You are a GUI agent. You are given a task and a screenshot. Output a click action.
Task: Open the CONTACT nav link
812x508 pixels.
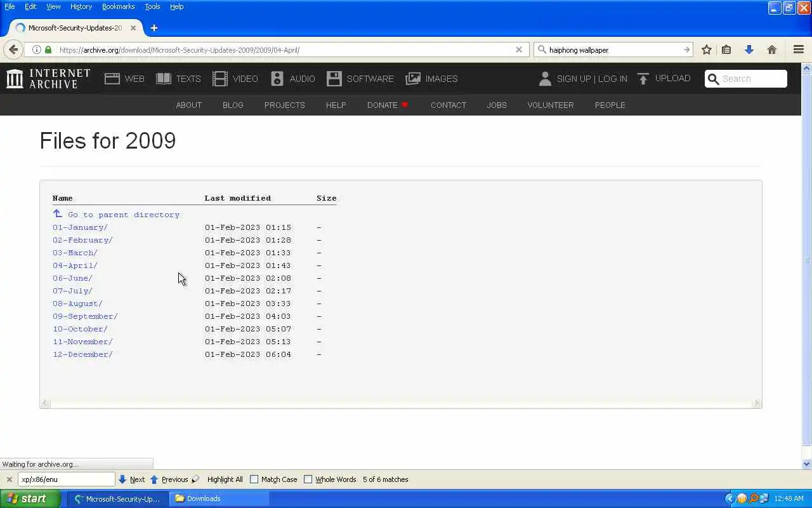449,105
